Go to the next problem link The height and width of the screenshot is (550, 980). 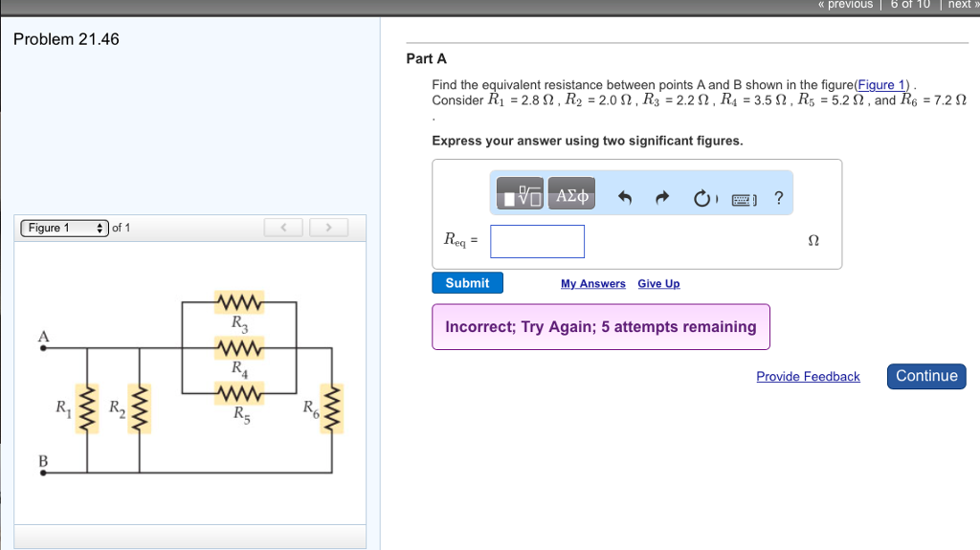coord(963,5)
